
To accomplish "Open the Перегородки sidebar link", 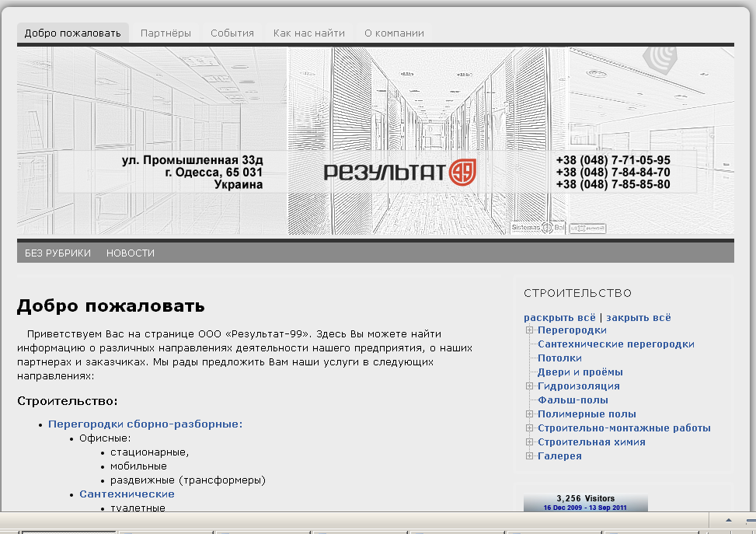I will point(572,330).
